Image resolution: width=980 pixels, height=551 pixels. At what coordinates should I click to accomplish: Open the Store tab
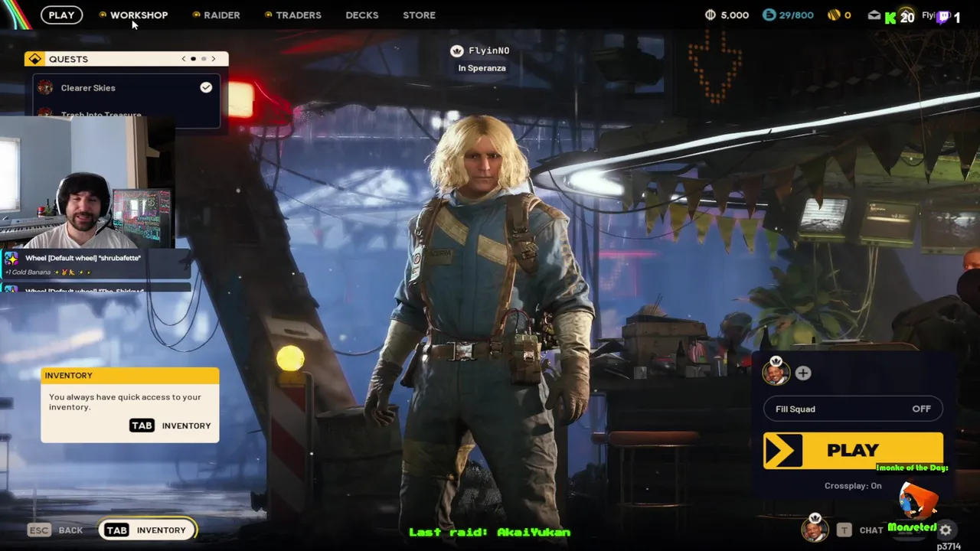click(419, 15)
